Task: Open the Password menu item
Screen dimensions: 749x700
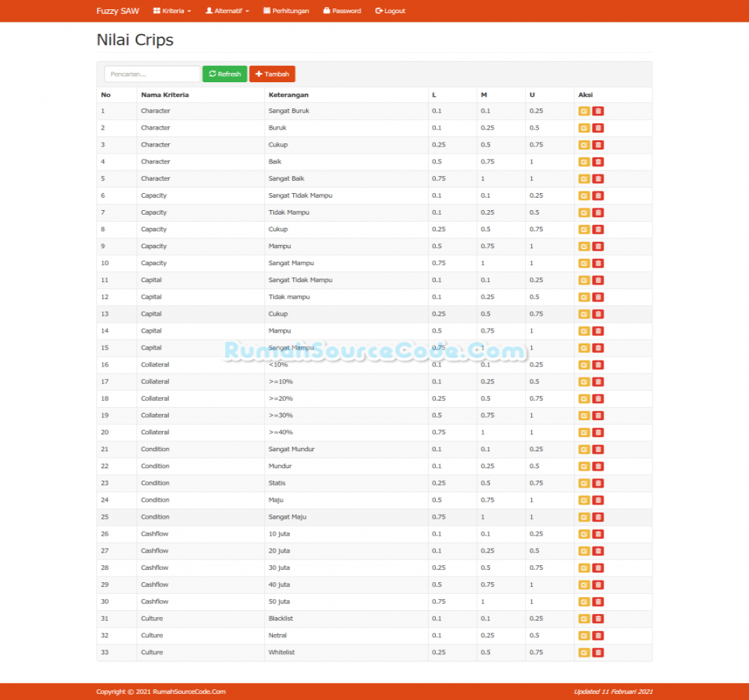Action: [x=342, y=11]
